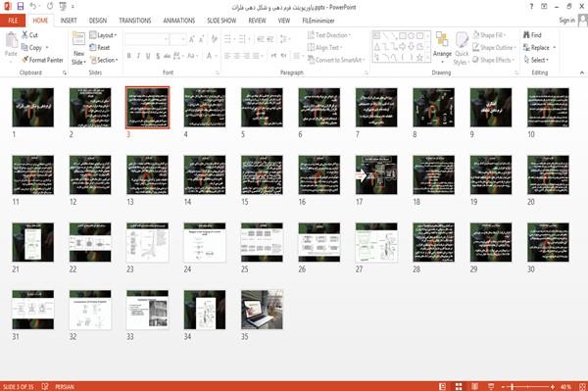Click Clear All Formatting icon
Screen dimensions: 588x391
(x=214, y=39)
